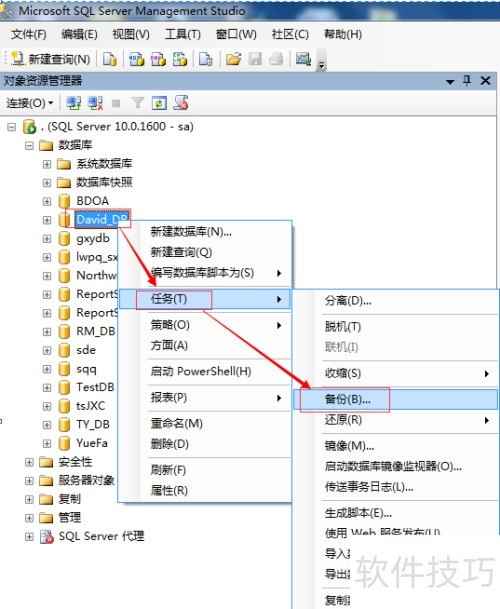Image resolution: width=500 pixels, height=609 pixels.
Task: Click Connect Object Explorer icon
Action: click(73, 103)
